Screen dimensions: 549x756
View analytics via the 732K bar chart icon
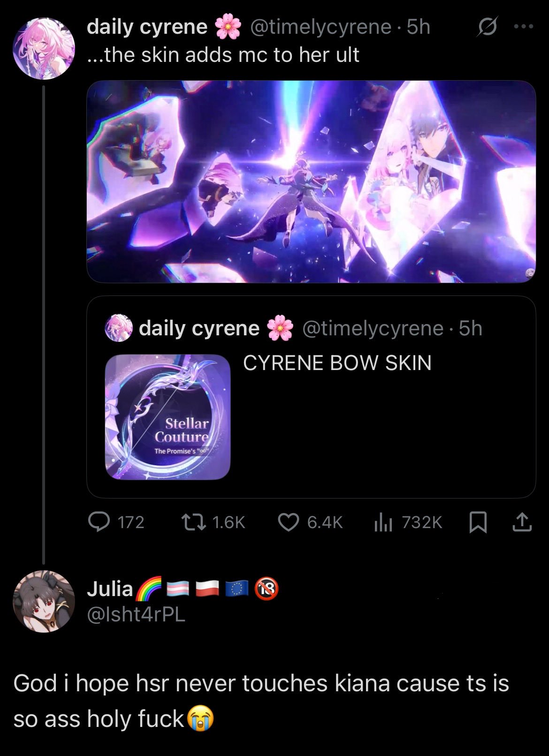(382, 522)
